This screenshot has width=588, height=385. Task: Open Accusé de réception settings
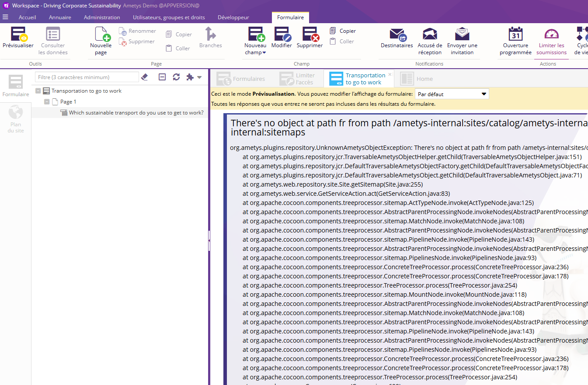coord(430,41)
